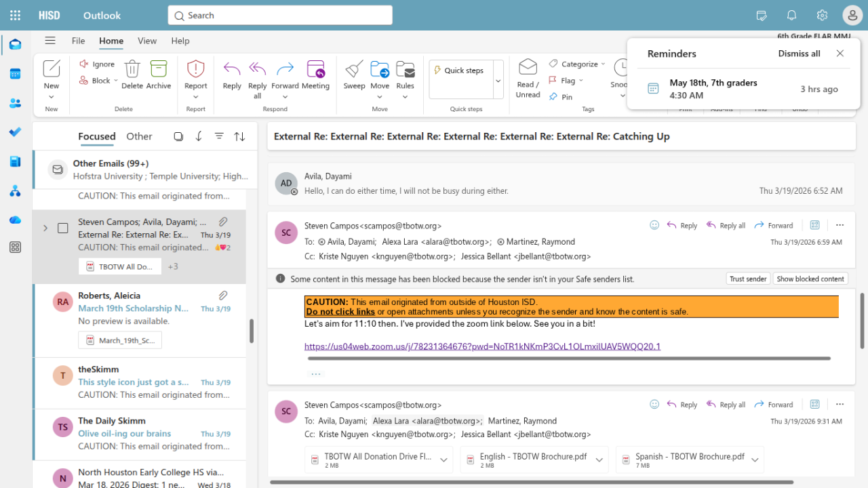
Task: Click Forward on the 6:59 AM message
Action: point(773,225)
